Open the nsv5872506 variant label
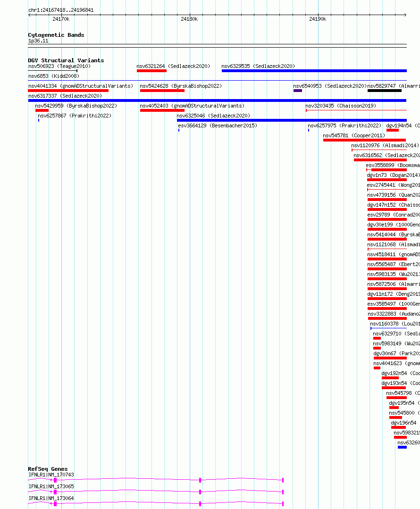The height and width of the screenshot is (509, 420). point(394,284)
